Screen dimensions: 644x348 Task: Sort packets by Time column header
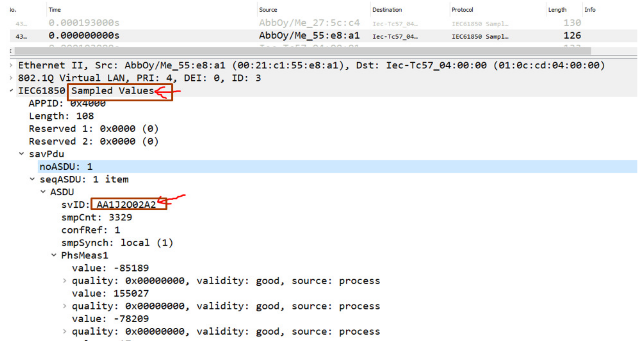[x=55, y=10]
